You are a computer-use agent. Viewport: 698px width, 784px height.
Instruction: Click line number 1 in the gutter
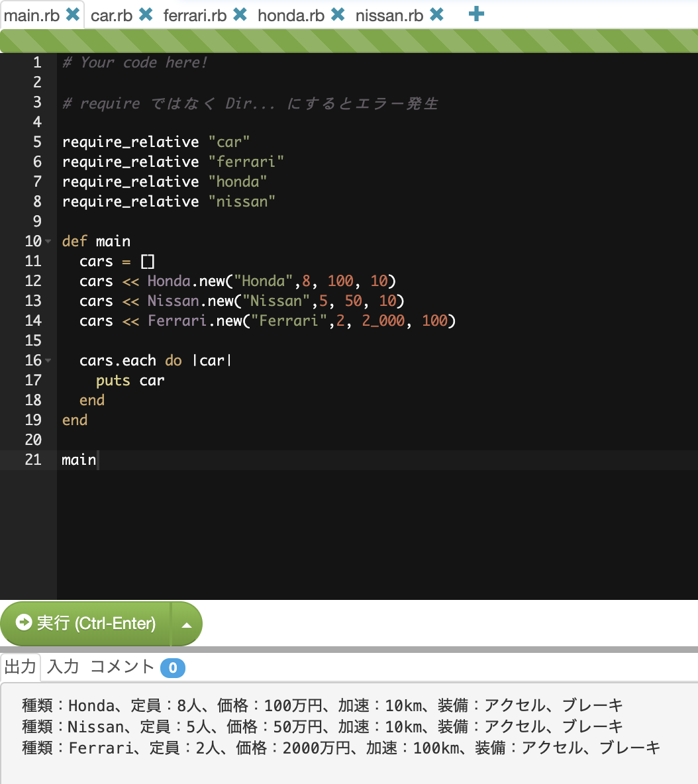point(37,62)
